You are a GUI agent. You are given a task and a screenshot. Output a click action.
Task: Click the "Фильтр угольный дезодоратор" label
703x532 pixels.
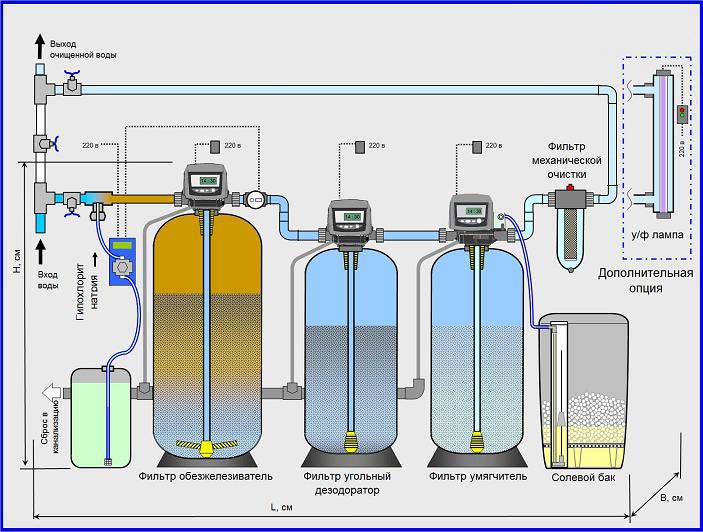(x=347, y=483)
